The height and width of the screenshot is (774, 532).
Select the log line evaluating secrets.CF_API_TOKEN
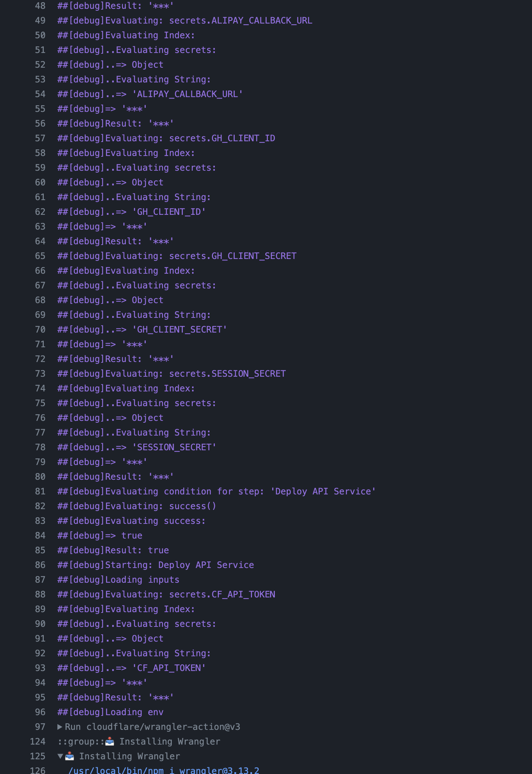click(x=166, y=594)
